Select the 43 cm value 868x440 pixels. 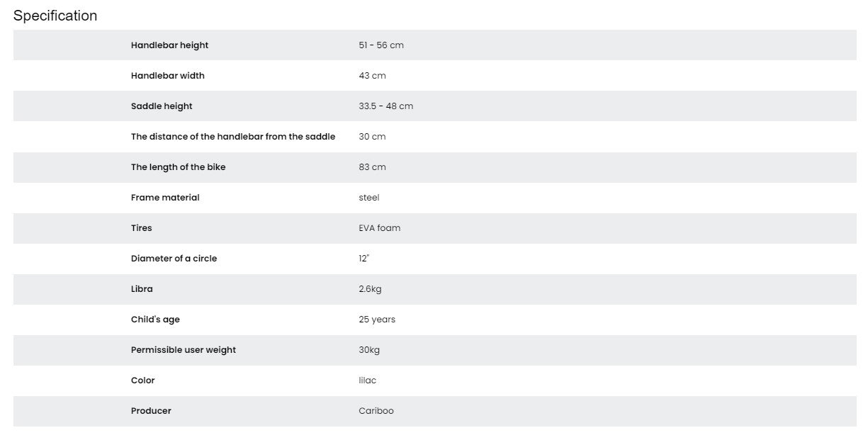point(372,76)
